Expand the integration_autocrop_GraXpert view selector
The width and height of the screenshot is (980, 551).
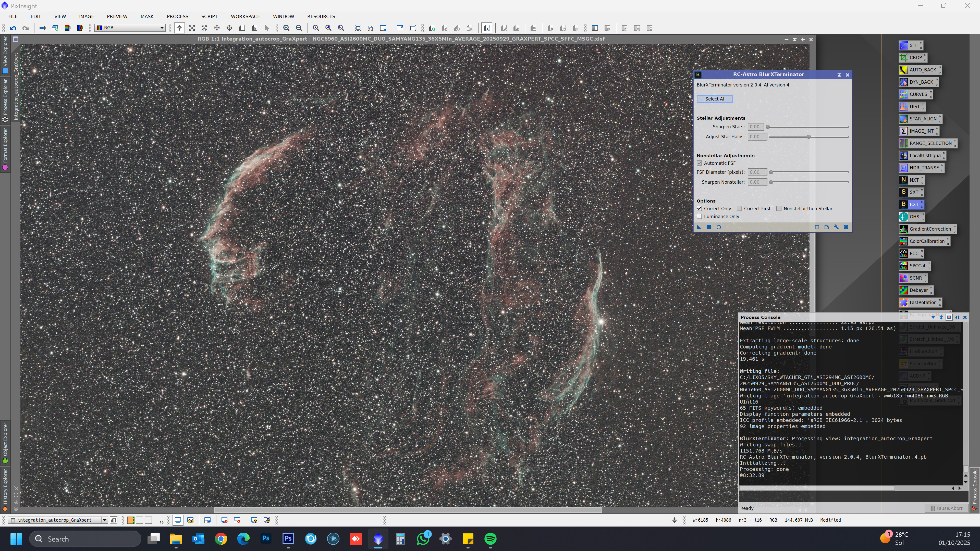click(104, 520)
